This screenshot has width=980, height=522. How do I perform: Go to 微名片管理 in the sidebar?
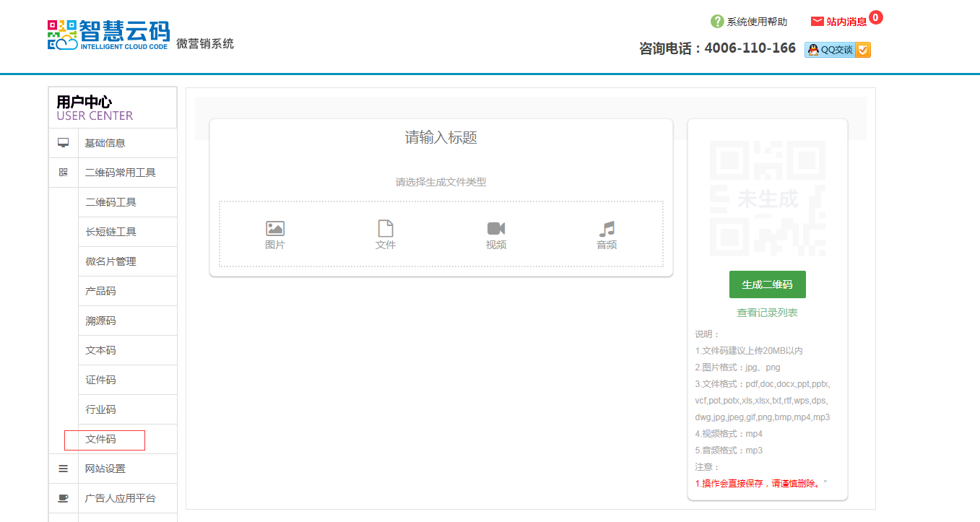tap(111, 261)
